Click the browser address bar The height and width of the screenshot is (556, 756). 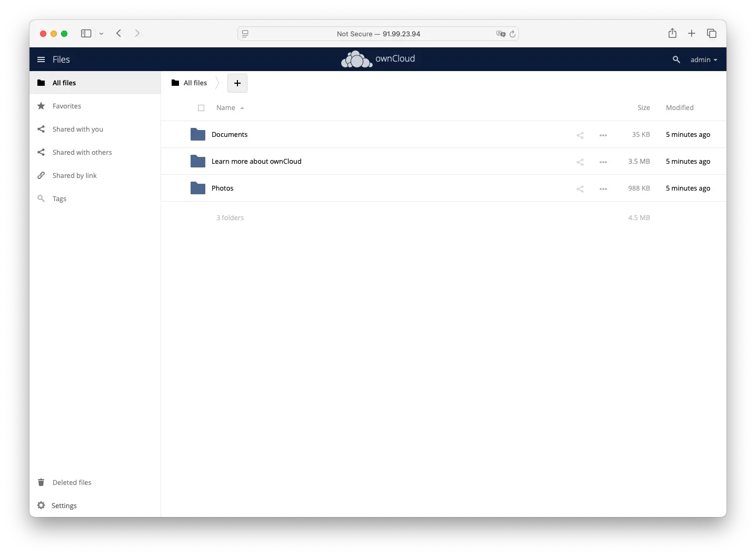click(x=378, y=34)
